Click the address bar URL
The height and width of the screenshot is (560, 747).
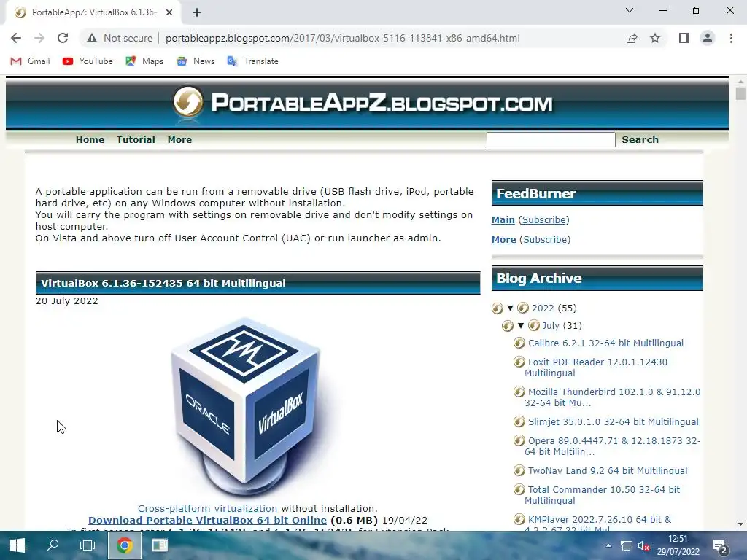[x=343, y=38]
